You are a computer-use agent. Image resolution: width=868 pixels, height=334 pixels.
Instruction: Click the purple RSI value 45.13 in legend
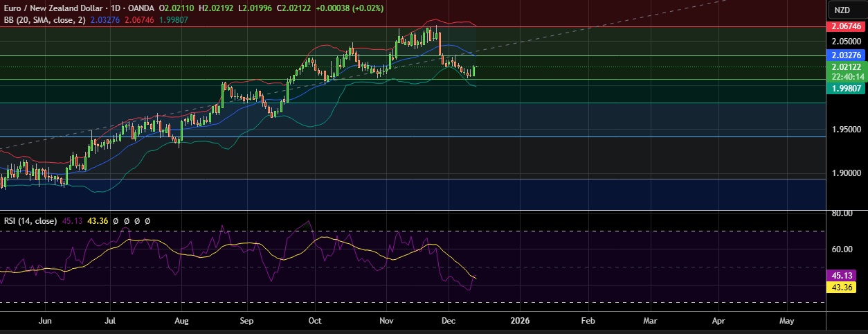click(x=73, y=221)
